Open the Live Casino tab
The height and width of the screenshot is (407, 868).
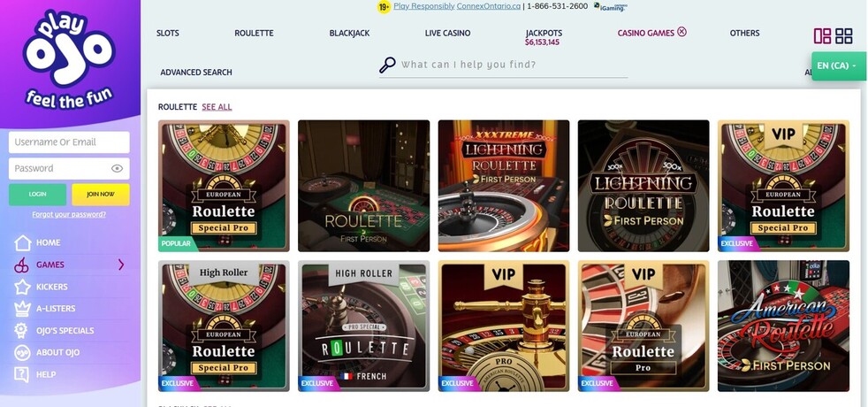pos(447,34)
